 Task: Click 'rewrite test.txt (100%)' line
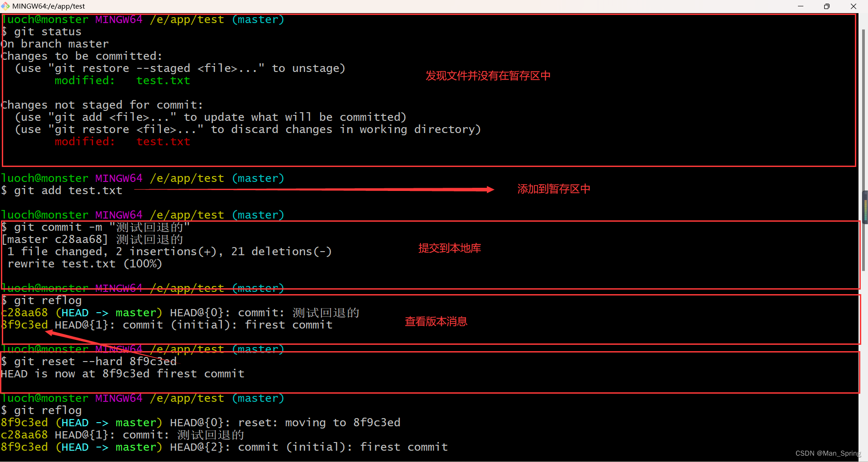coord(85,264)
